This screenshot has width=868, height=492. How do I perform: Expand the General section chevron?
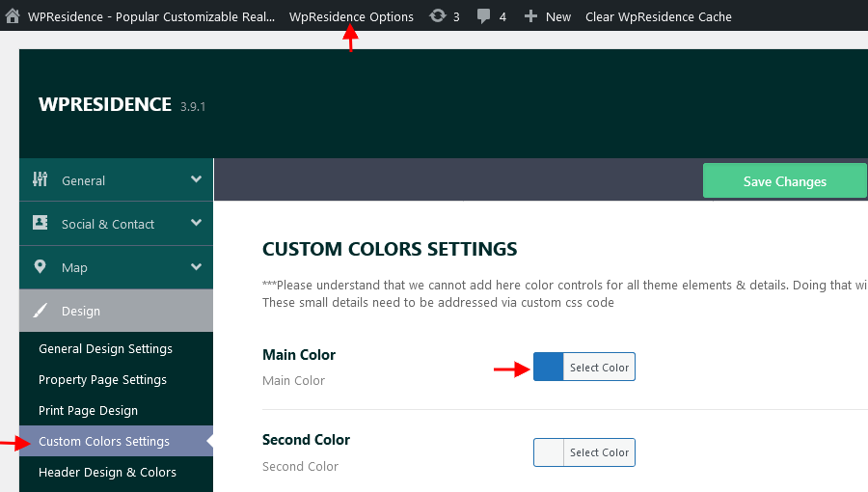[196, 179]
